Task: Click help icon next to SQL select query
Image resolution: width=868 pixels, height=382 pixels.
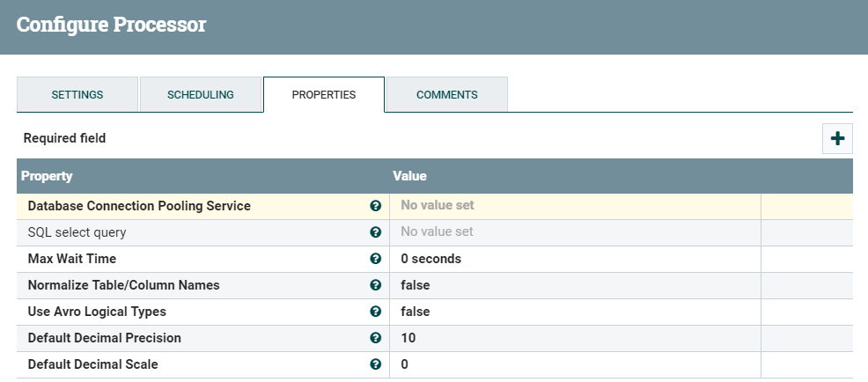Action: pyautogui.click(x=376, y=232)
